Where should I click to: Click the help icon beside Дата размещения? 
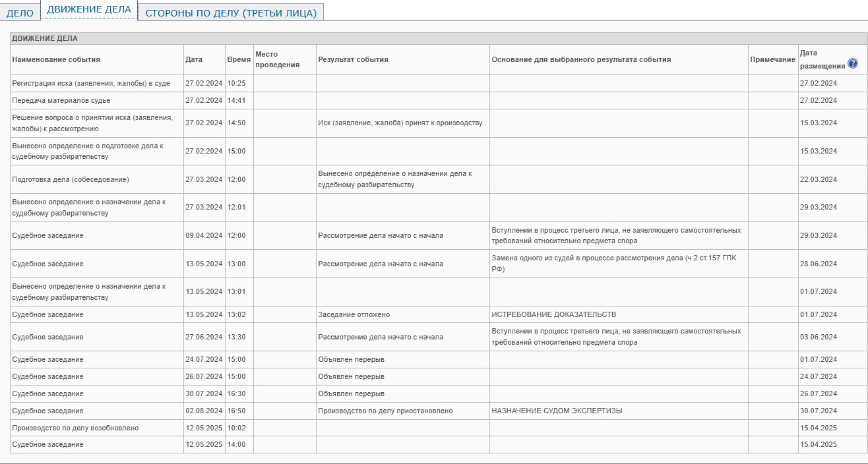point(853,64)
